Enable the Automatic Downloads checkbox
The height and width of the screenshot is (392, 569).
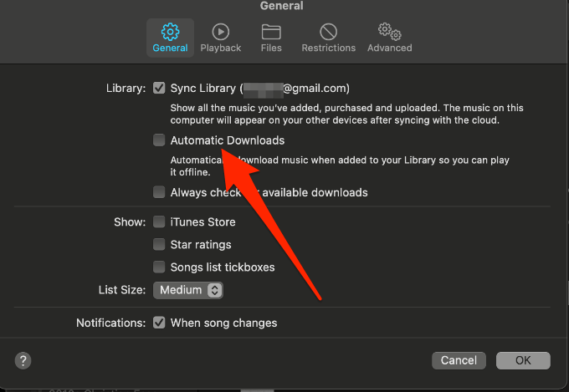(x=159, y=140)
